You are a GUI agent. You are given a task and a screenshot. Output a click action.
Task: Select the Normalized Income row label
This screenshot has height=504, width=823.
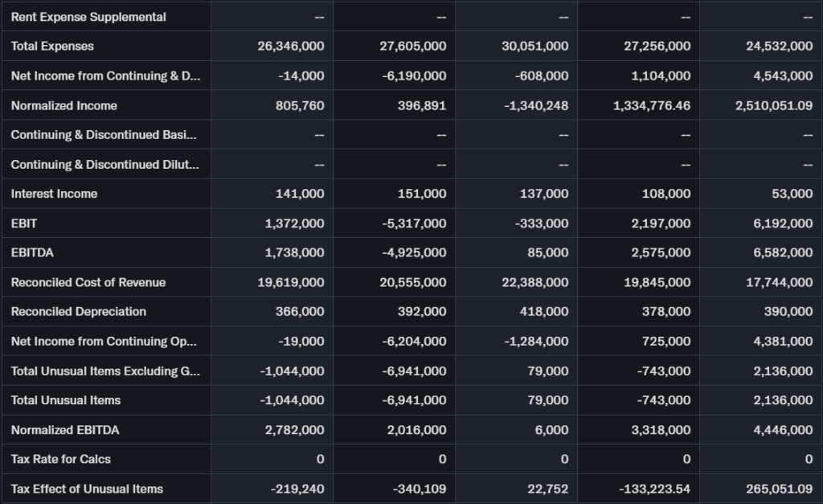click(x=64, y=106)
